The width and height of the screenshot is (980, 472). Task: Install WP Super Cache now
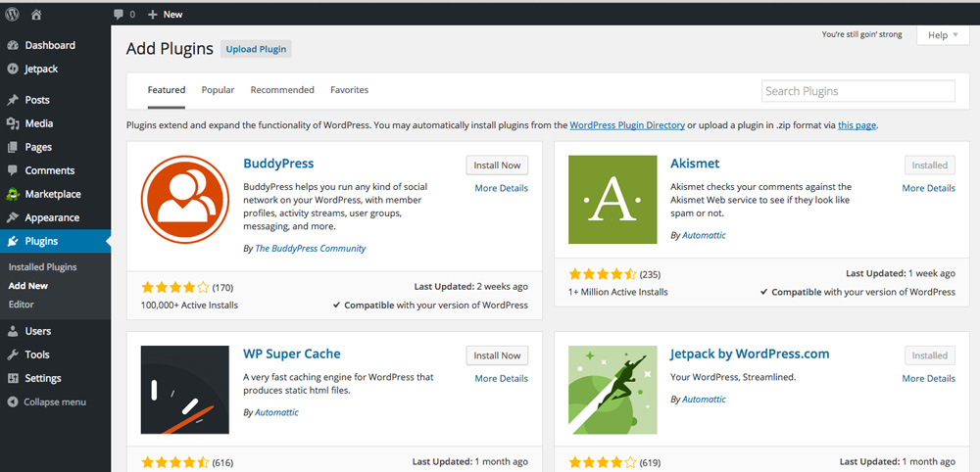click(497, 355)
